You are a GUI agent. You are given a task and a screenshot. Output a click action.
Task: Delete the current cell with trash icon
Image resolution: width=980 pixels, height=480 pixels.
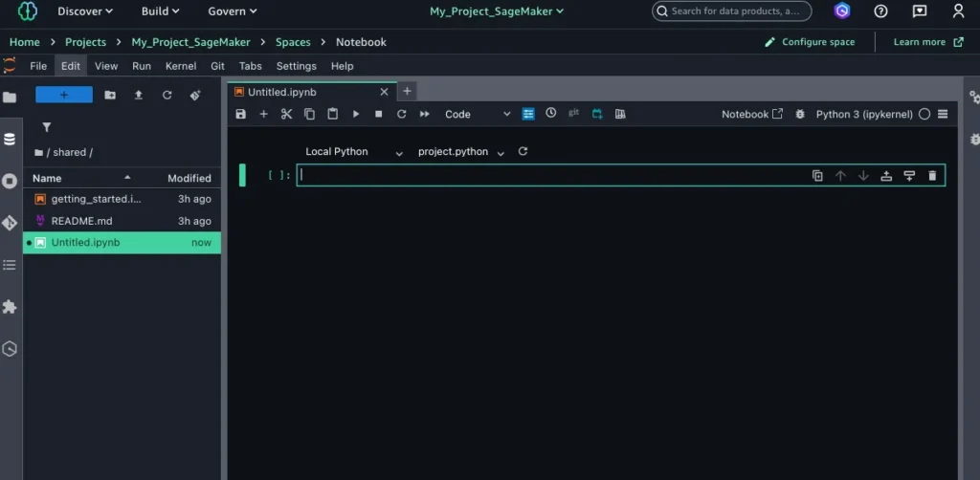pos(932,175)
